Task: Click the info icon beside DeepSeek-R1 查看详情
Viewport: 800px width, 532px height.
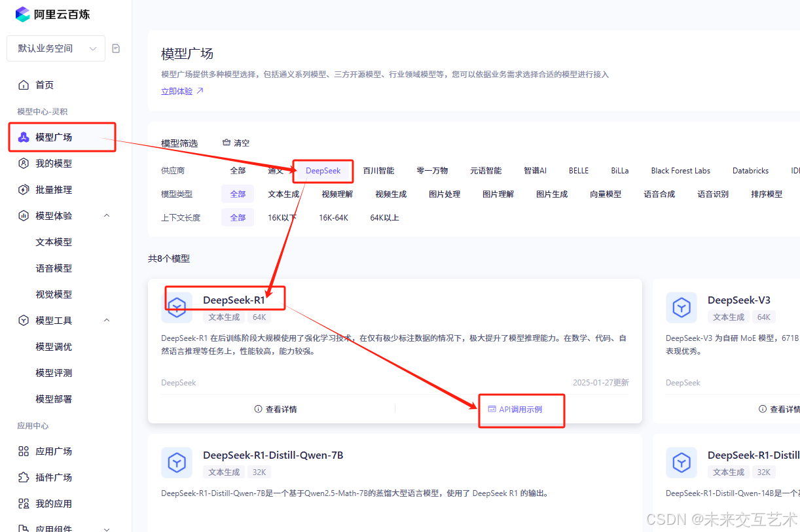Action: pos(258,409)
